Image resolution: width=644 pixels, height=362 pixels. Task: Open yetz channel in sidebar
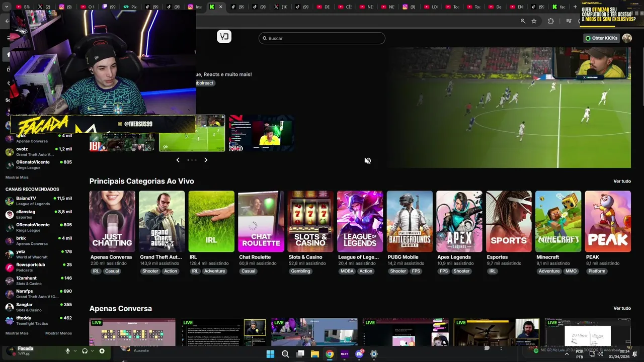click(x=39, y=254)
